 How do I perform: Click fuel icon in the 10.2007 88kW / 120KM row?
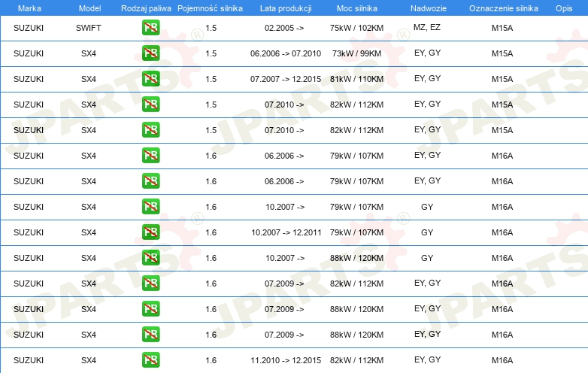tap(150, 257)
